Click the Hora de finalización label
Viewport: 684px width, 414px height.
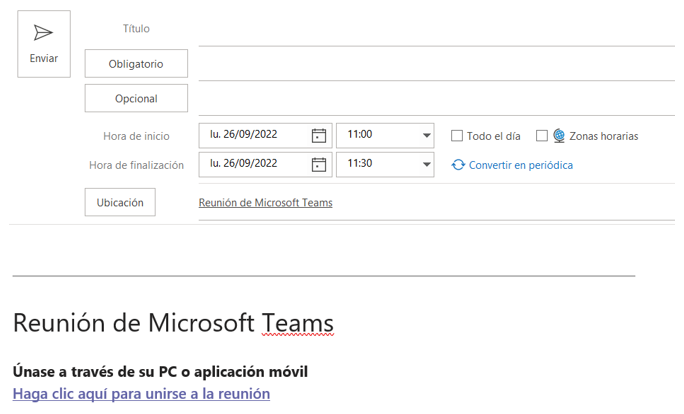tap(136, 165)
